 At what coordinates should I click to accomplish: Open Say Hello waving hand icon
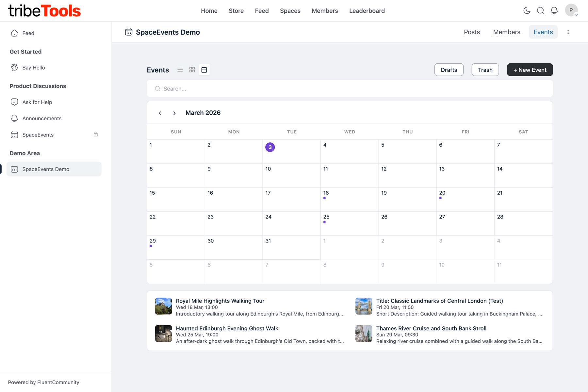click(x=14, y=67)
